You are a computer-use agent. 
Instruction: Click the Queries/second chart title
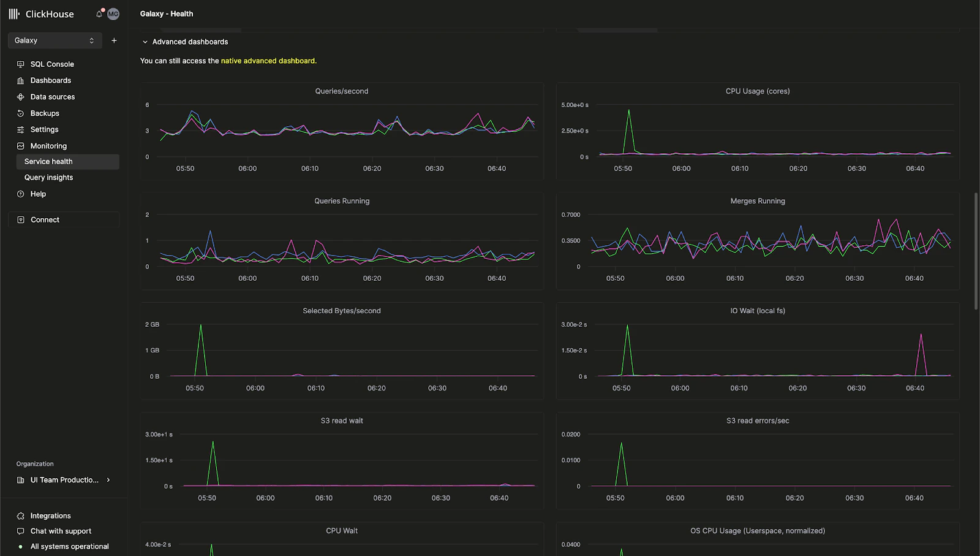click(342, 91)
